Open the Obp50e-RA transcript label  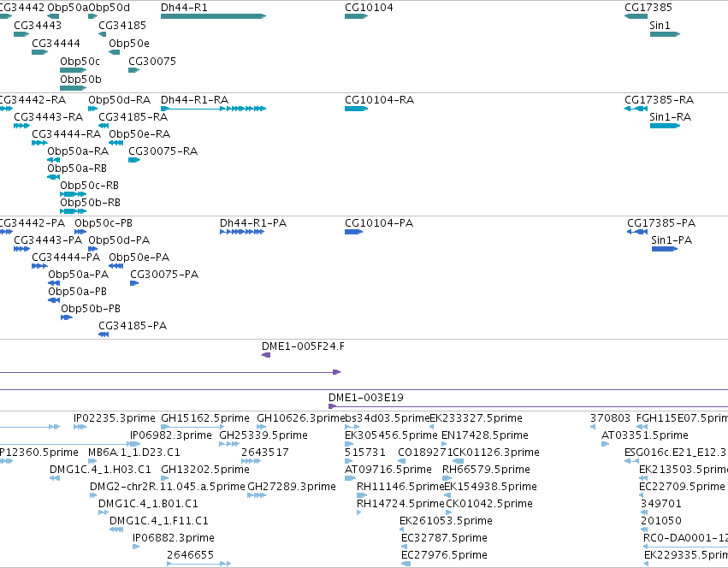[139, 134]
